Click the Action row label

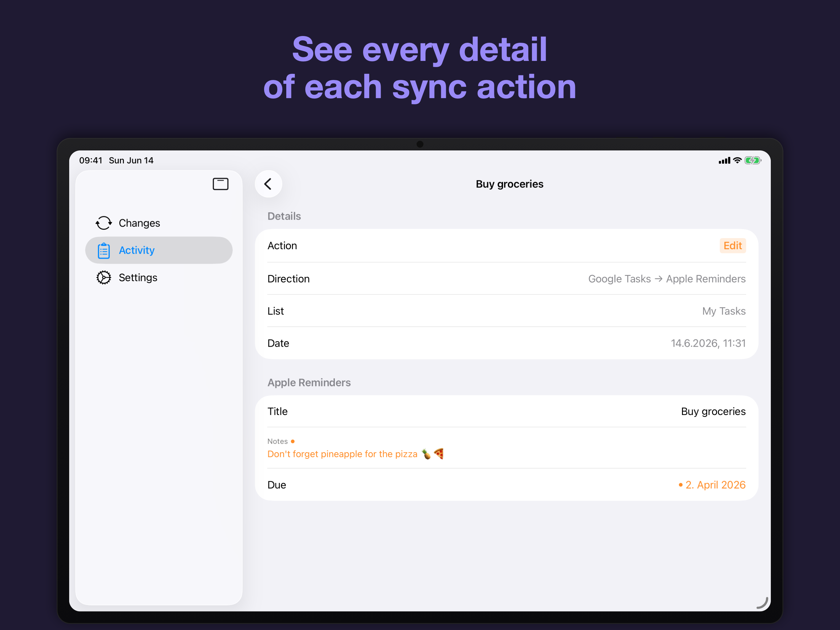[282, 246]
